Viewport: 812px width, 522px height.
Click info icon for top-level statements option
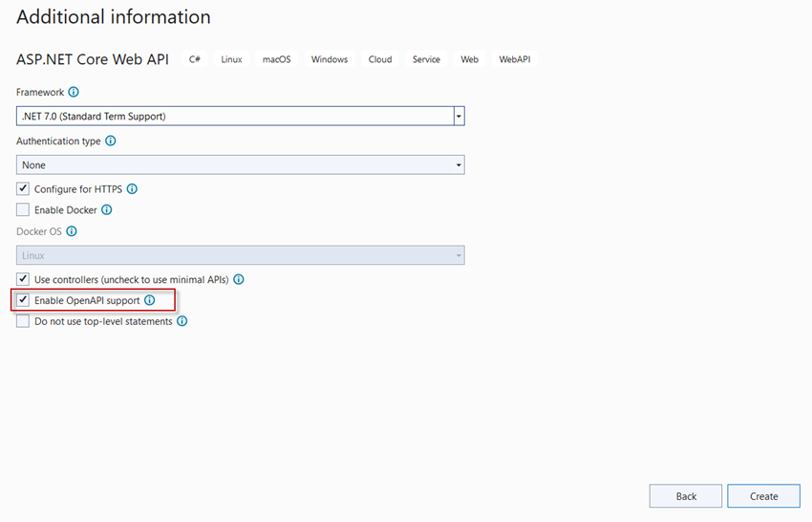pyautogui.click(x=182, y=321)
